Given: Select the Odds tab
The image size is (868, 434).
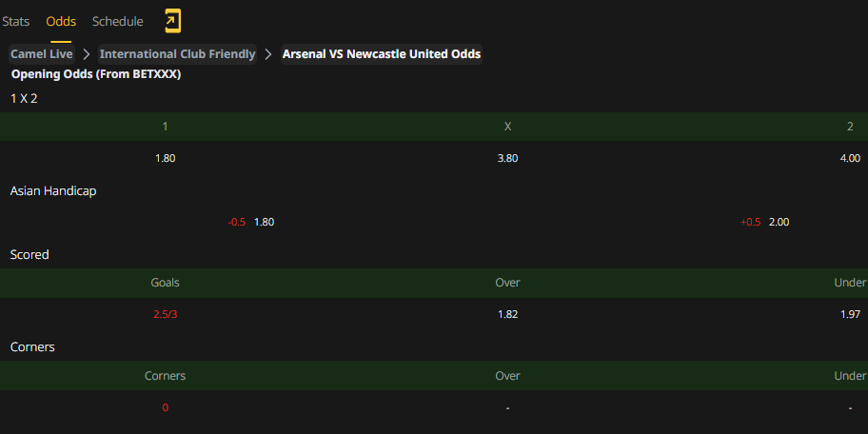Looking at the screenshot, I should tap(61, 22).
